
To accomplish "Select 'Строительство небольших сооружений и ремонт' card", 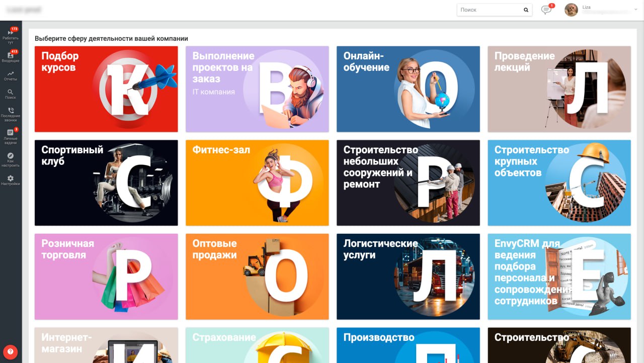I will coord(408,183).
